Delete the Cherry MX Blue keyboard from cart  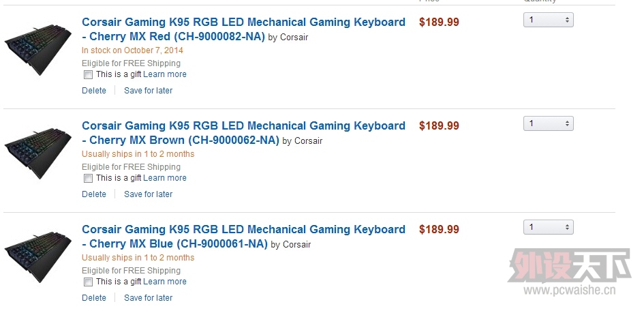(93, 297)
